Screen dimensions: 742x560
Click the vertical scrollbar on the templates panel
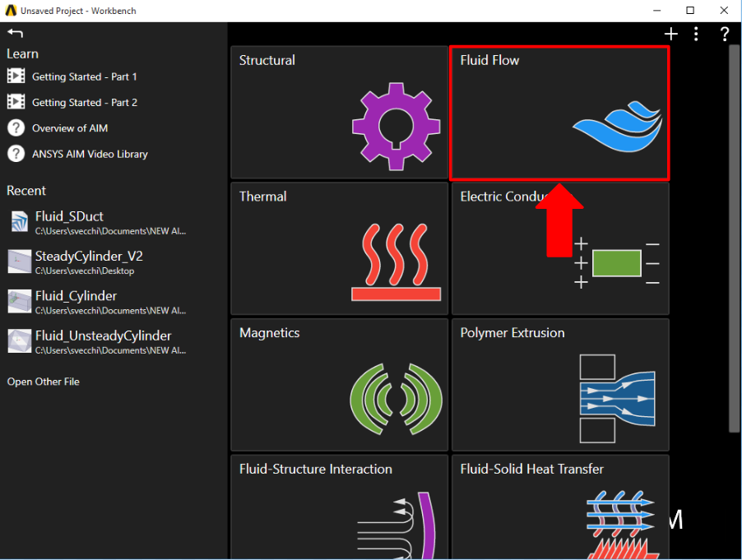click(x=734, y=238)
